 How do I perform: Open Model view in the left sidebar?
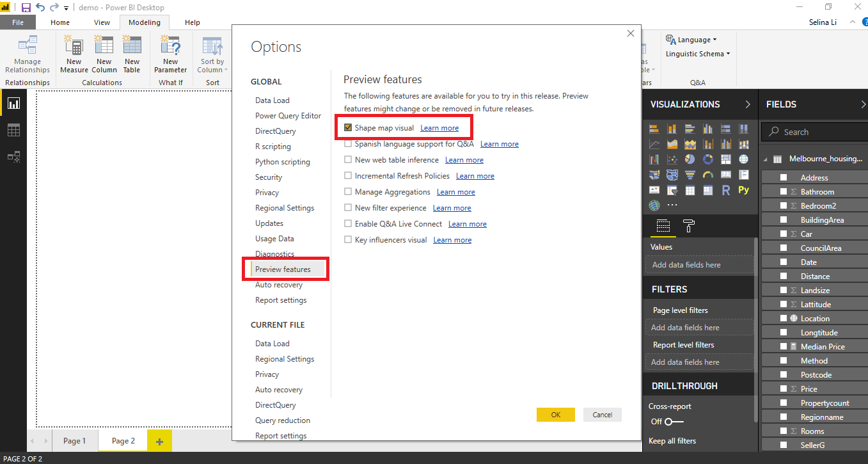tap(13, 156)
